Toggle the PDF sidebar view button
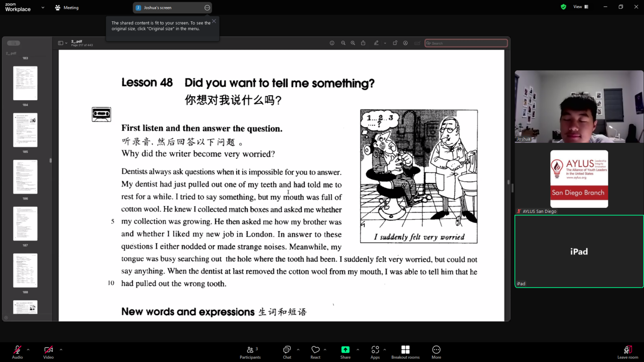644x362 pixels. 60,43
